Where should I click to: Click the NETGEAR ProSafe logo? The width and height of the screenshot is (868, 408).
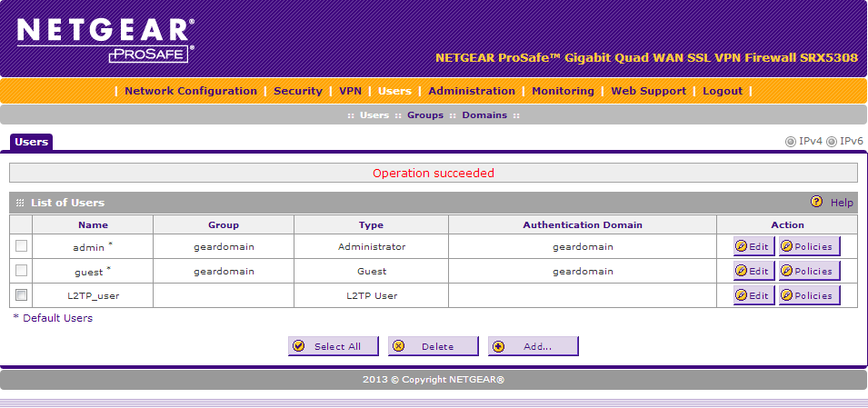point(105,40)
